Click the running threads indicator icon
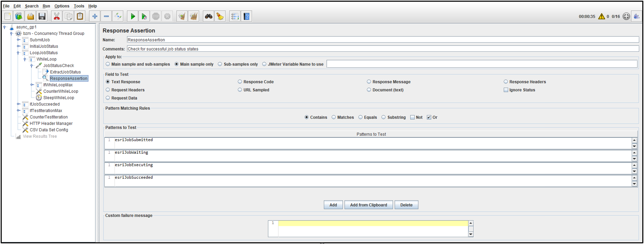644x244 pixels. [x=626, y=16]
